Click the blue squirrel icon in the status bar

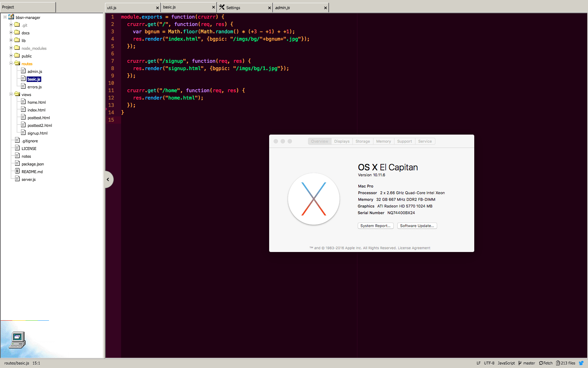[x=582, y=363]
